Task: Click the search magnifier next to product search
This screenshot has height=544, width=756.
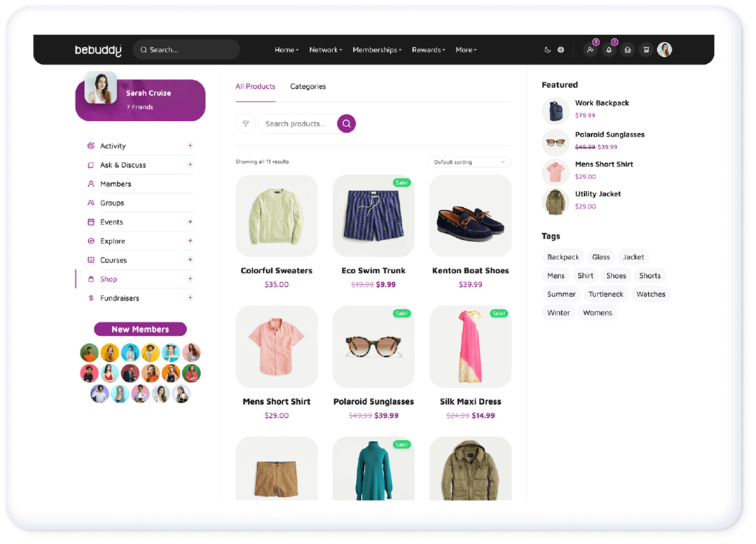Action: tap(346, 124)
